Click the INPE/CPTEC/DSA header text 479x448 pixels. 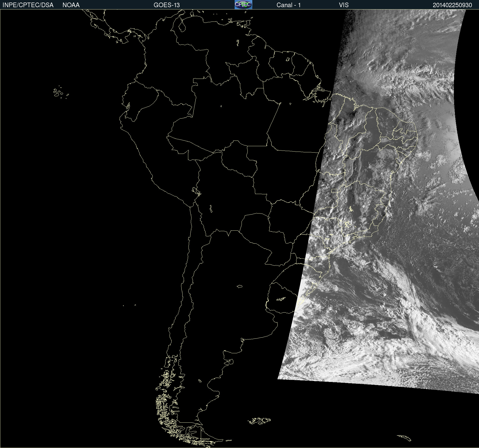click(x=28, y=5)
